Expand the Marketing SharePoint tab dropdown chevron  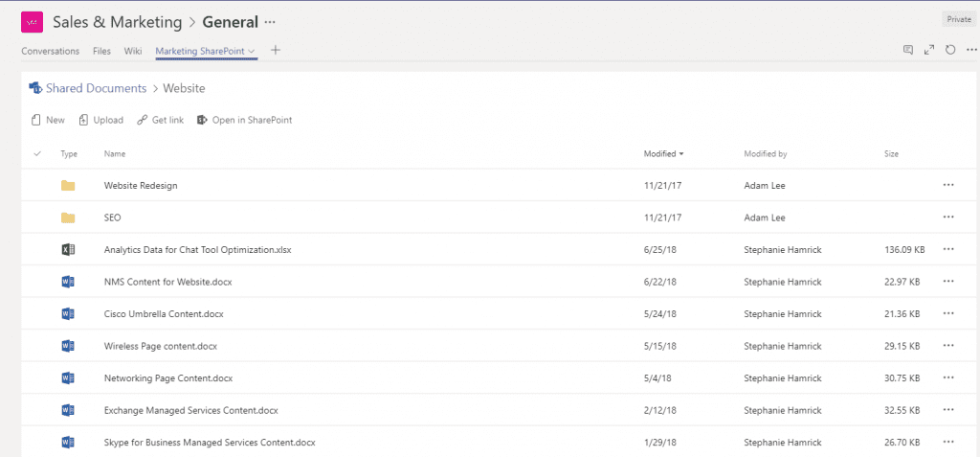252,52
